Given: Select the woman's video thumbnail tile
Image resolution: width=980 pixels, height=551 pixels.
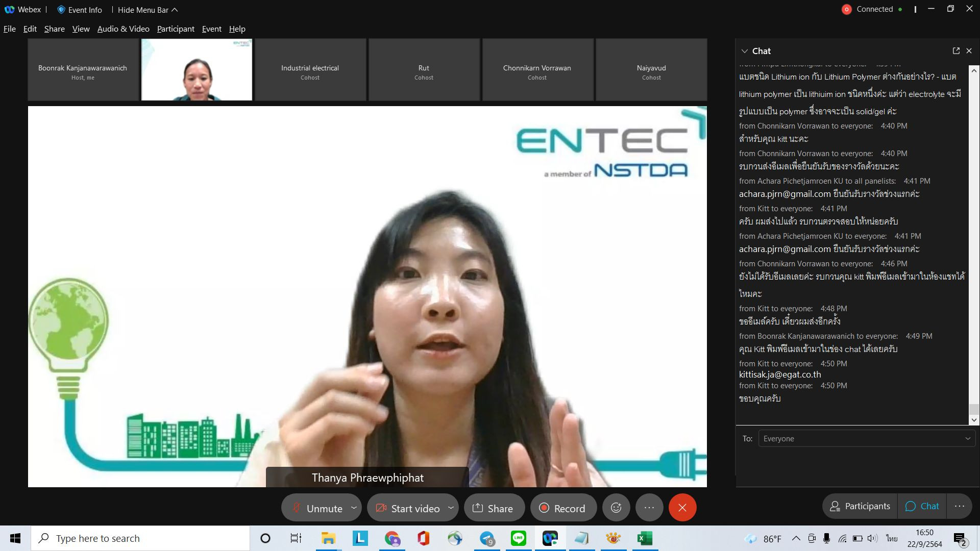Looking at the screenshot, I should click(x=197, y=69).
